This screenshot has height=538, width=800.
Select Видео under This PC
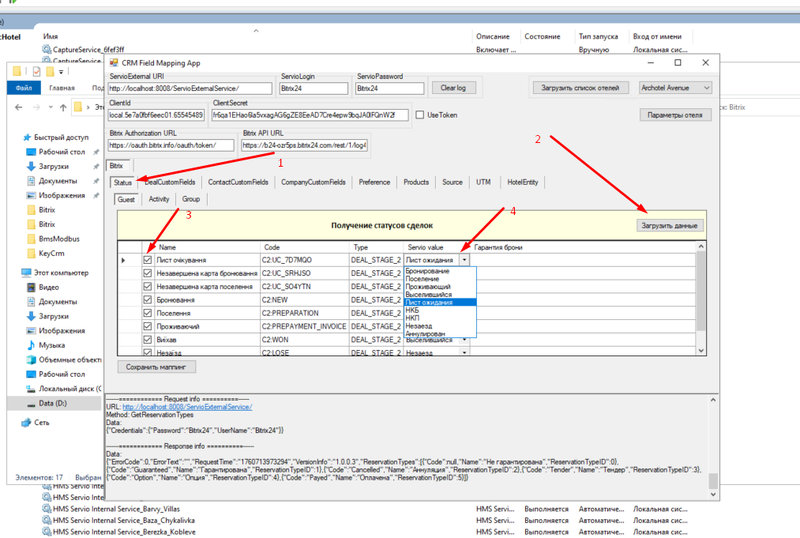48,287
